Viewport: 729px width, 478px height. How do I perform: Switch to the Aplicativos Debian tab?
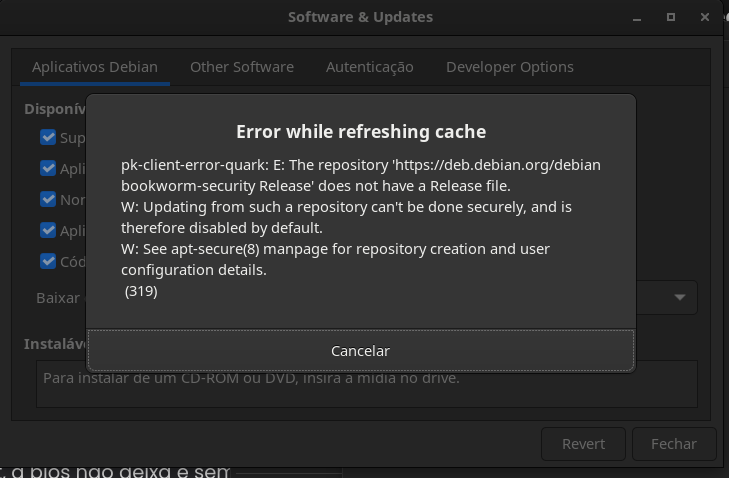95,67
